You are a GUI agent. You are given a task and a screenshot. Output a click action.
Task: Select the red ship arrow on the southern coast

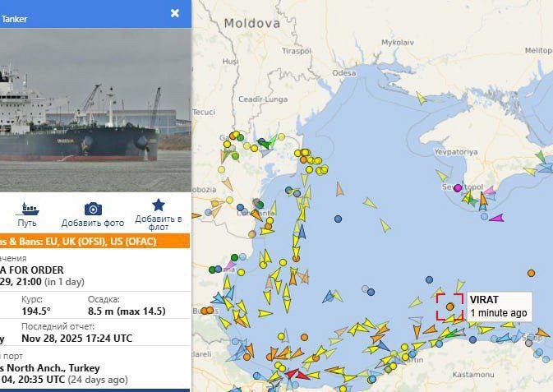pos(297,374)
